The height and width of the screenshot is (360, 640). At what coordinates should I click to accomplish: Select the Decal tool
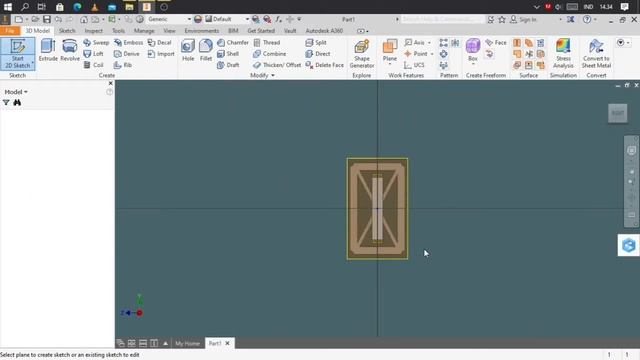(160, 42)
